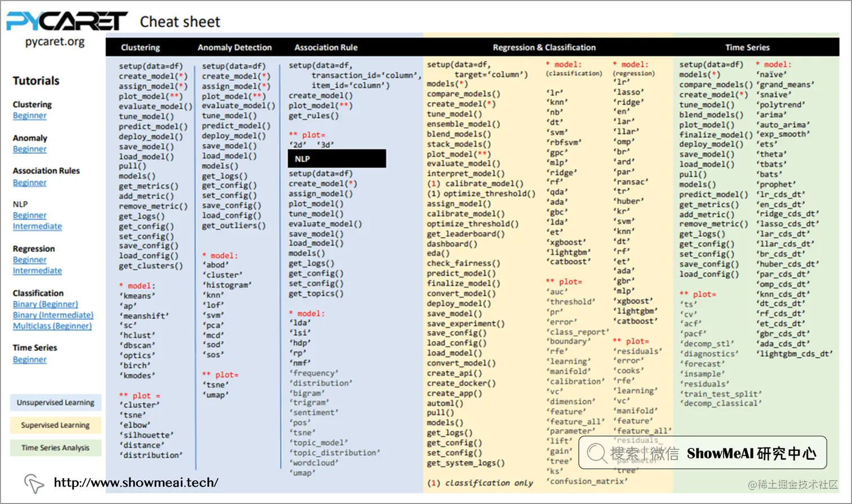The image size is (852, 504).
Task: Click the 'wordcloud' NLP plot option
Action: (x=314, y=463)
